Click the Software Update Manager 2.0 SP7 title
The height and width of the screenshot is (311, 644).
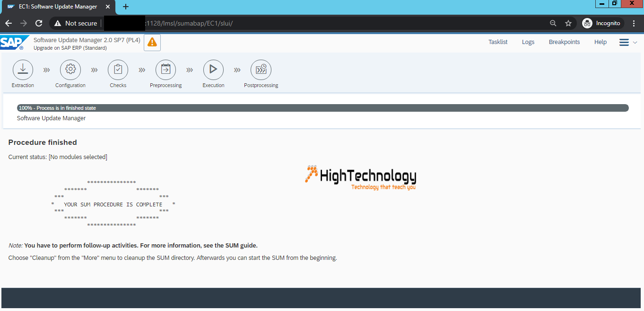coord(87,40)
